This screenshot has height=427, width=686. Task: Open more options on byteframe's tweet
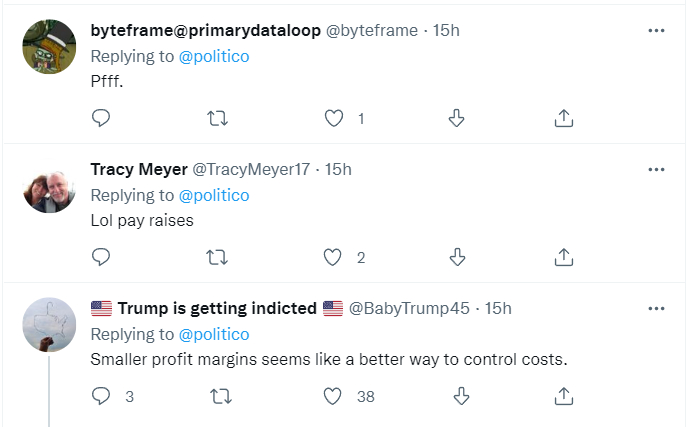pos(656,30)
